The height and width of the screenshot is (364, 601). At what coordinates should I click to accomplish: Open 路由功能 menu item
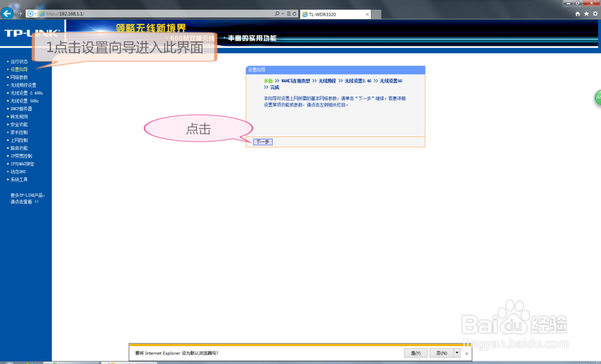click(x=19, y=148)
